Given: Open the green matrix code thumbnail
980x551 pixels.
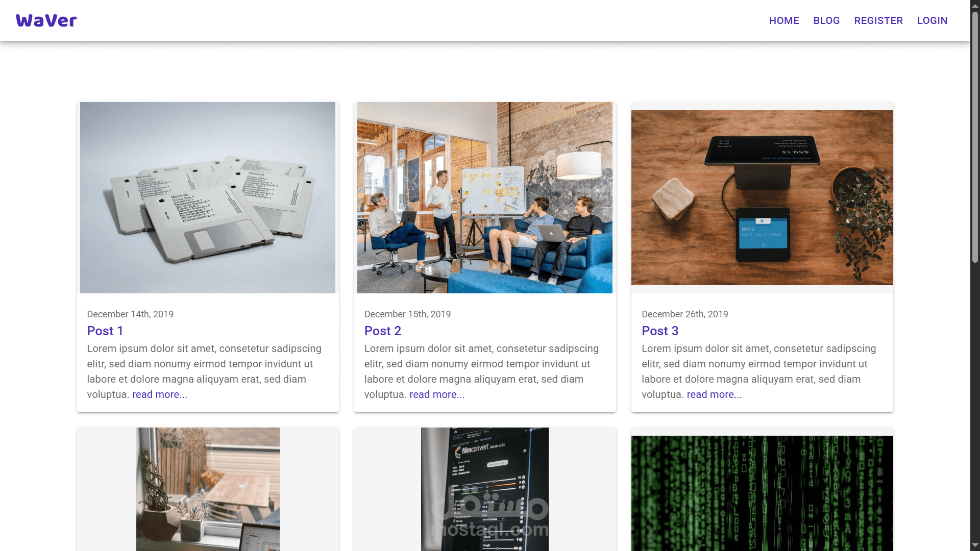Looking at the screenshot, I should [762, 493].
